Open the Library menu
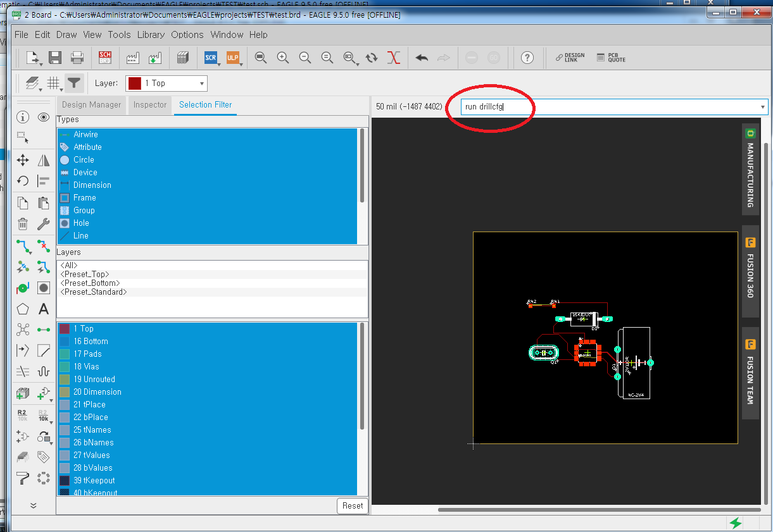 151,35
